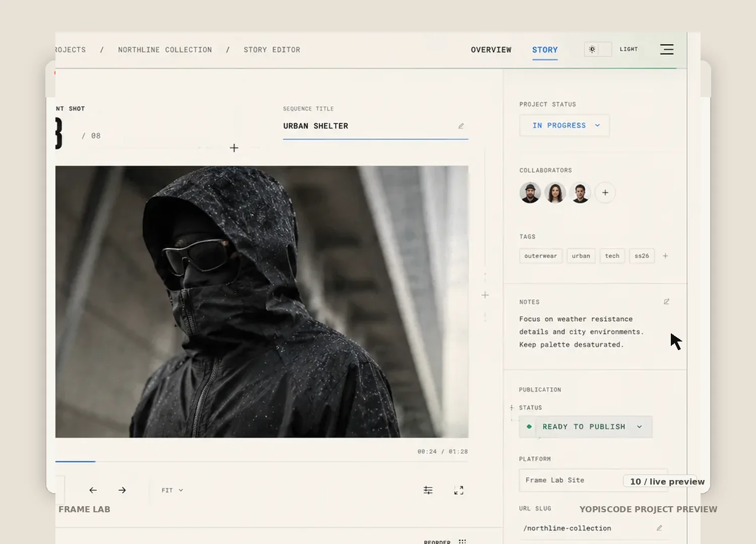Toggle the light theme switch
The image size is (756, 544).
coord(598,49)
